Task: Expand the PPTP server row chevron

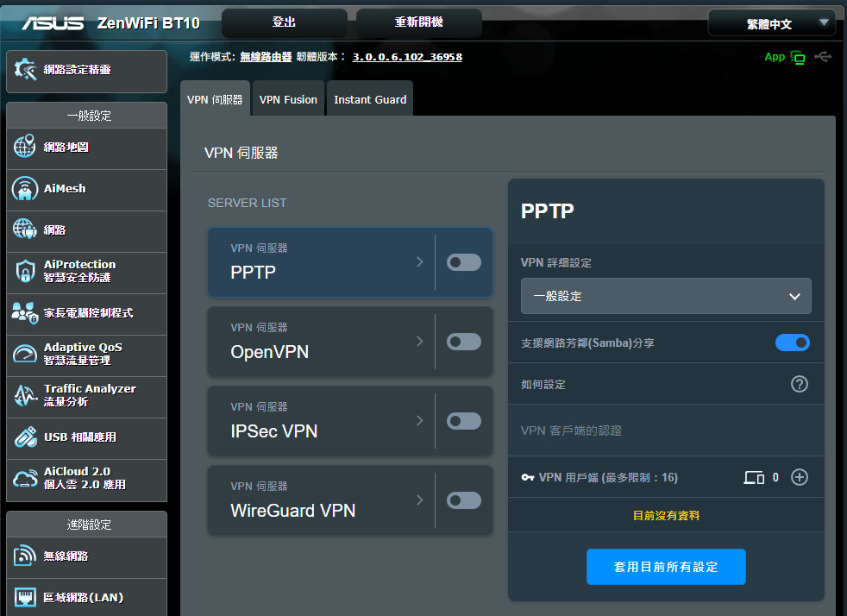Action: [x=420, y=262]
